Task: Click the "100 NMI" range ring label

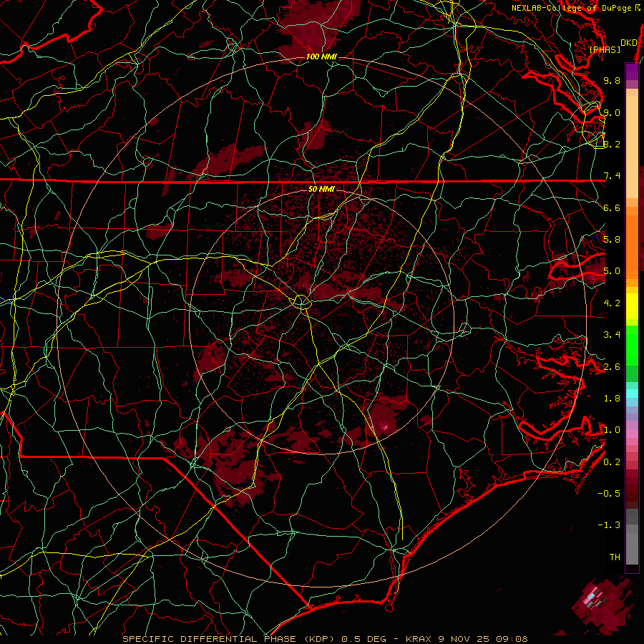Action: [321, 57]
